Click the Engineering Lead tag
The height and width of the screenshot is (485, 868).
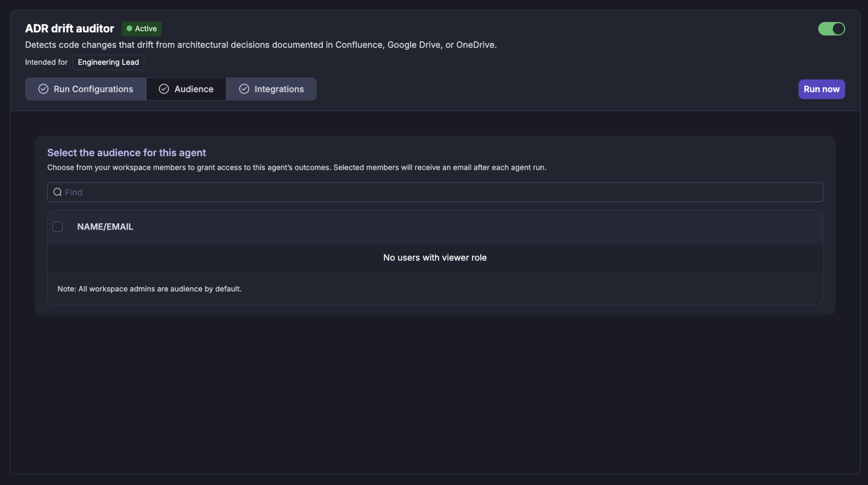click(x=108, y=62)
